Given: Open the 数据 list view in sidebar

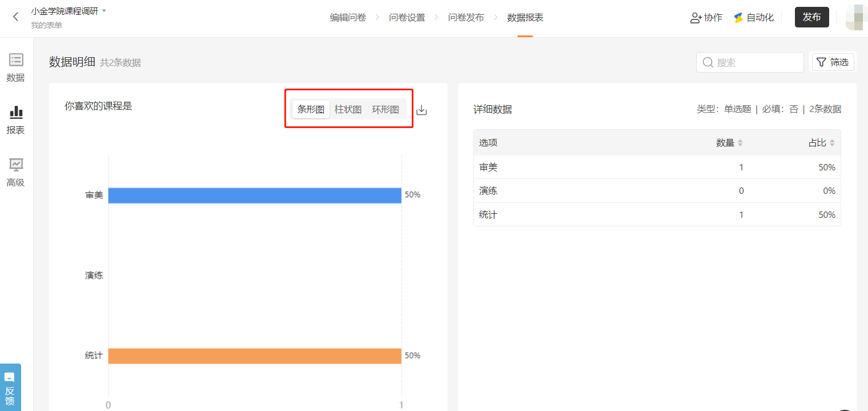Looking at the screenshot, I should pyautogui.click(x=16, y=67).
